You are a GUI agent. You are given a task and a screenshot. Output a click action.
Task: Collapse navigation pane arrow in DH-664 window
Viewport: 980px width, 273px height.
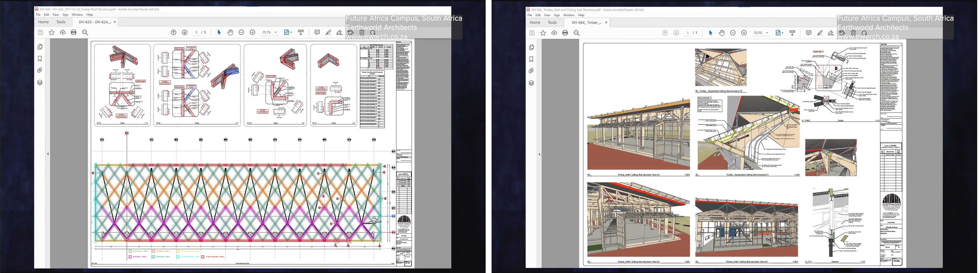click(540, 154)
